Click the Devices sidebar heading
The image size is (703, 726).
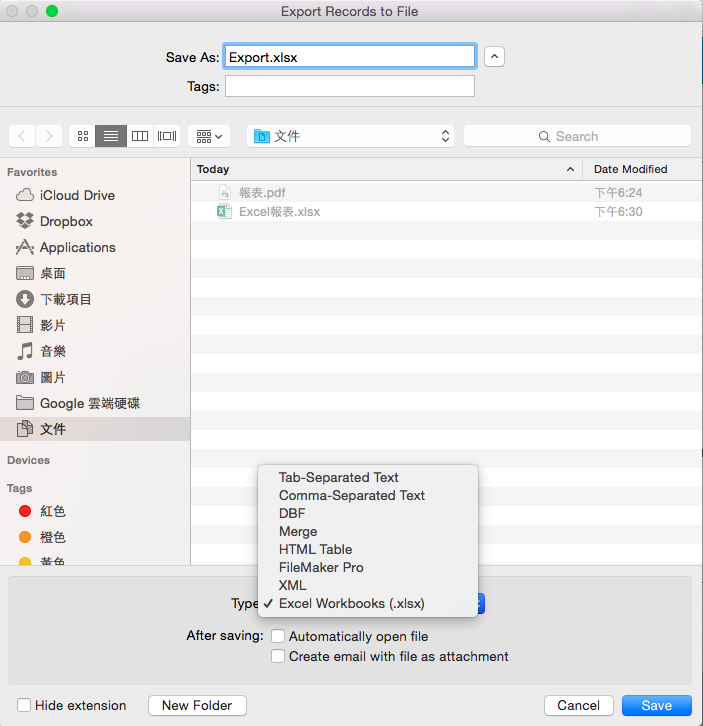click(x=28, y=460)
